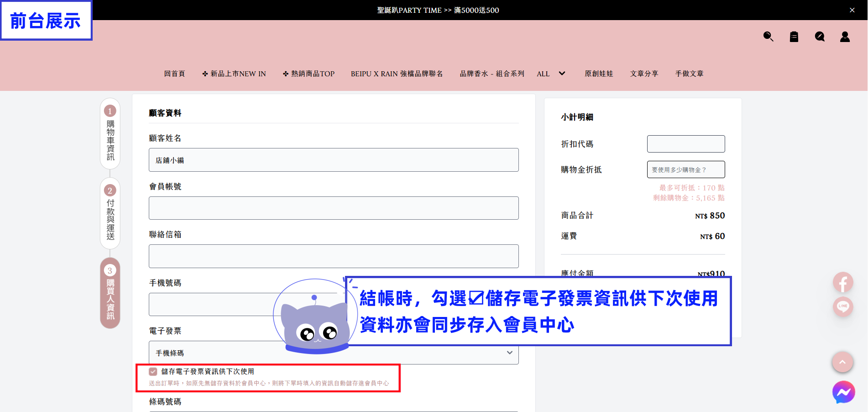This screenshot has width=868, height=412.
Task: Click the 剩餘購物金：5,165 點 text
Action: click(689, 198)
